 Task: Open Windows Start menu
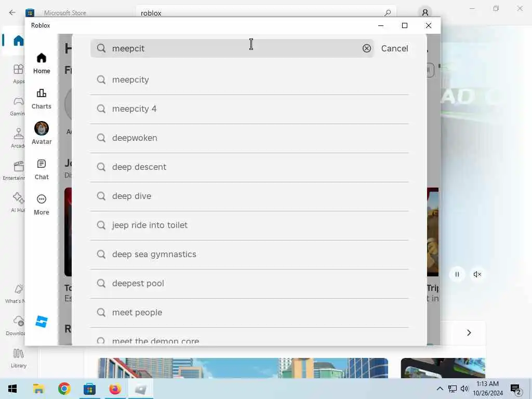click(x=12, y=389)
